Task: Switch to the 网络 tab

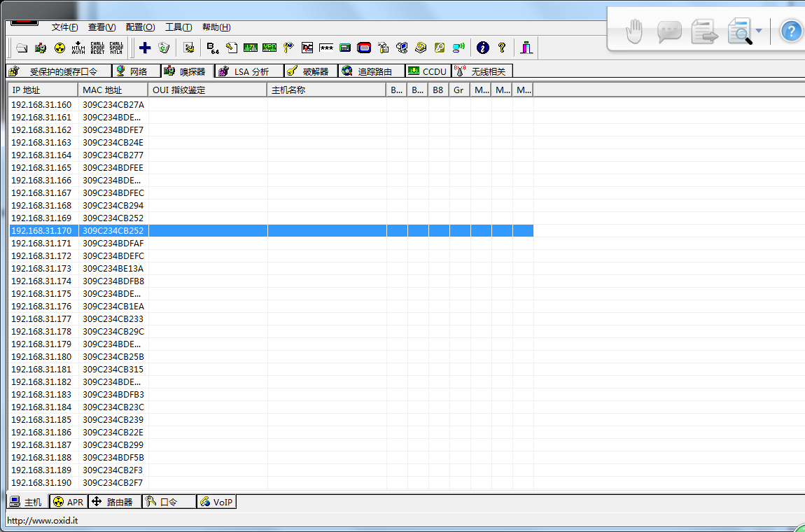Action: (136, 71)
